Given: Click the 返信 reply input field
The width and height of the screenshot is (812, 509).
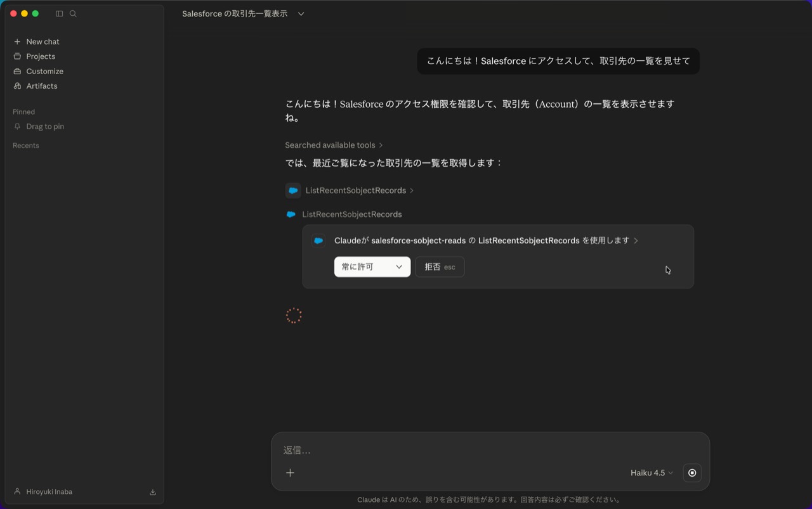Looking at the screenshot, I should click(x=488, y=450).
